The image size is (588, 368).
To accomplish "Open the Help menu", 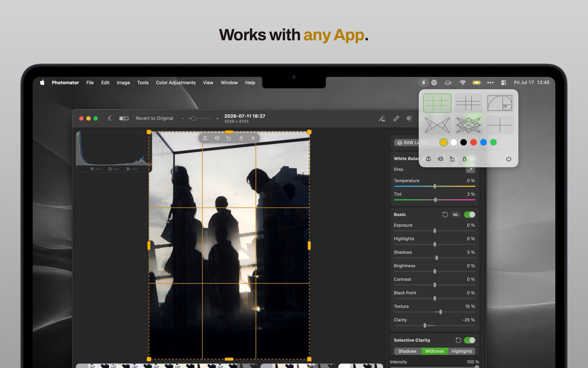I will tap(250, 83).
